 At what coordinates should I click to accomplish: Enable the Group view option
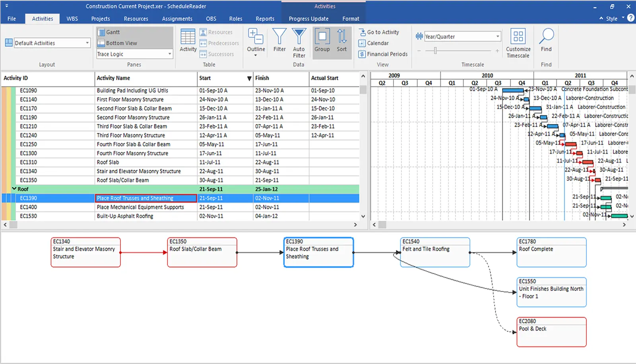point(322,40)
